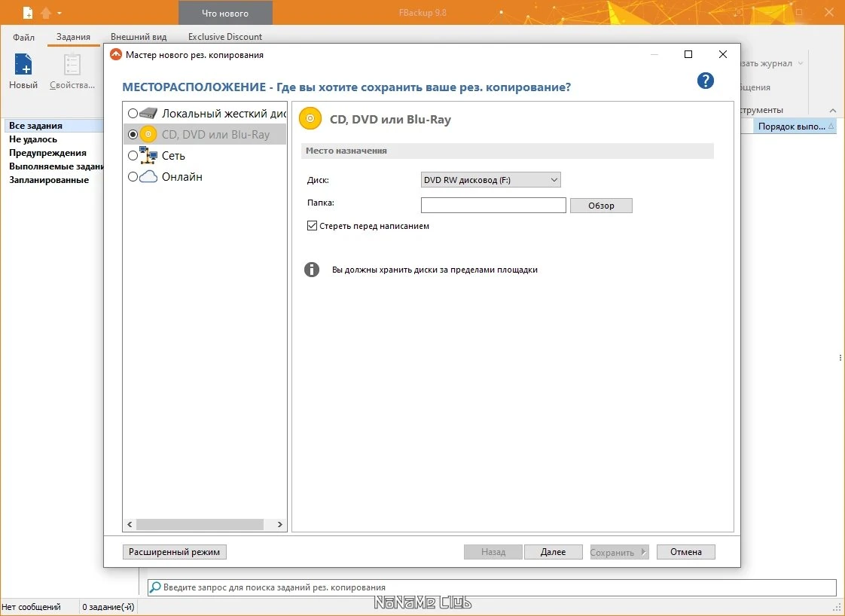This screenshot has width=845, height=616.
Task: Open the Диск drive dropdown
Action: (x=490, y=180)
